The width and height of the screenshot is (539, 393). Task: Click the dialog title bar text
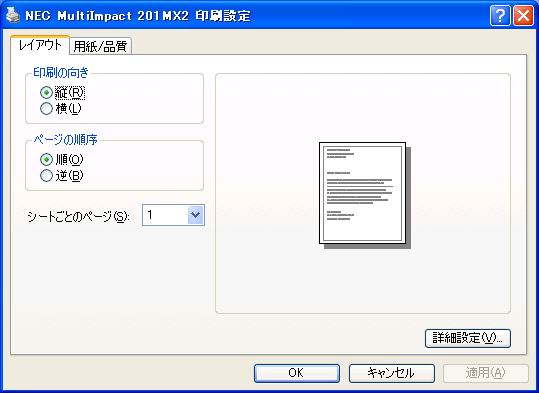click(x=138, y=16)
